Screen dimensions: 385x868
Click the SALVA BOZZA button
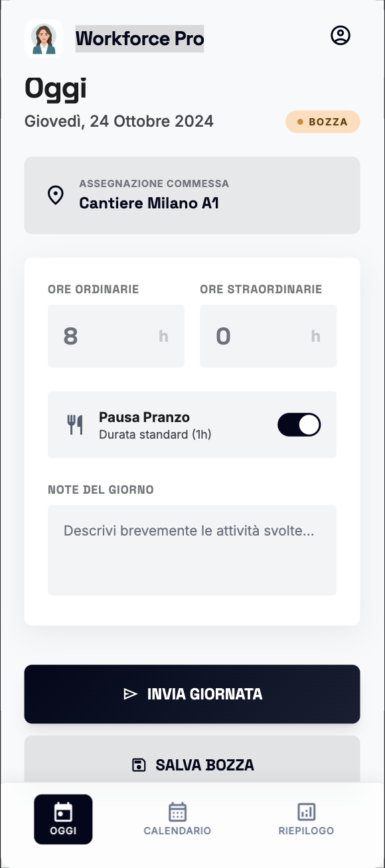click(192, 764)
